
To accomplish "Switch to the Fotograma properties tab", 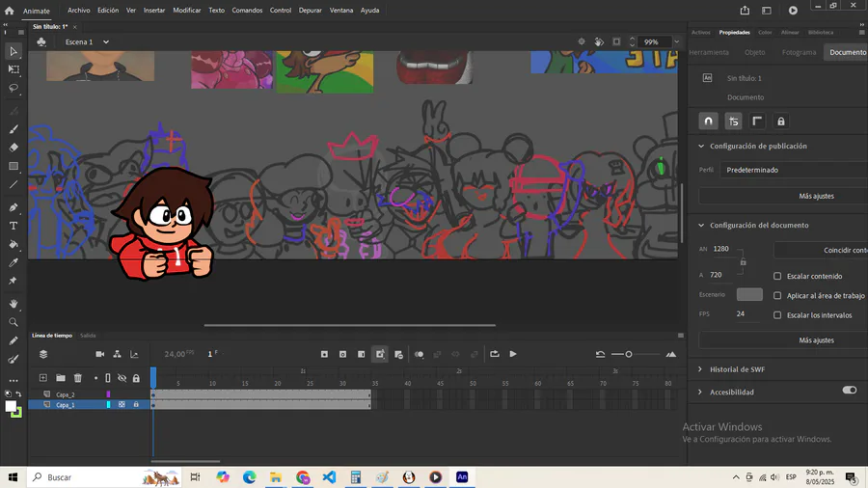I will 799,52.
